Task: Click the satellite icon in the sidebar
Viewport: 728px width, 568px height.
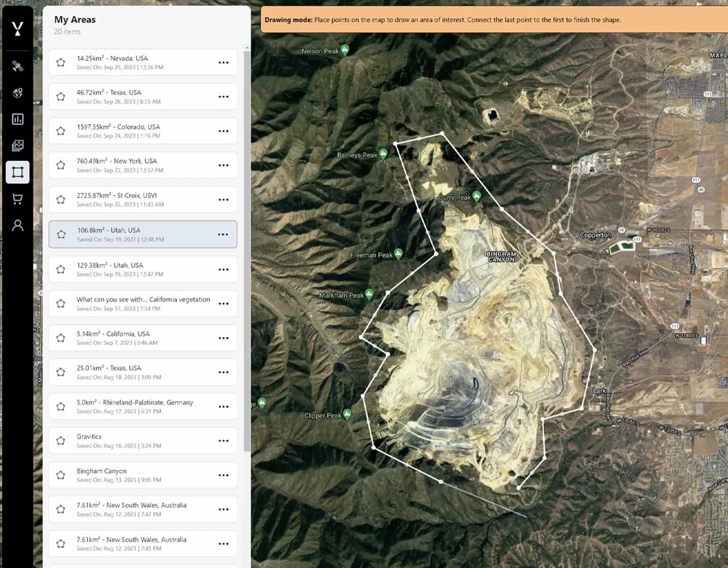Action: pos(17,66)
